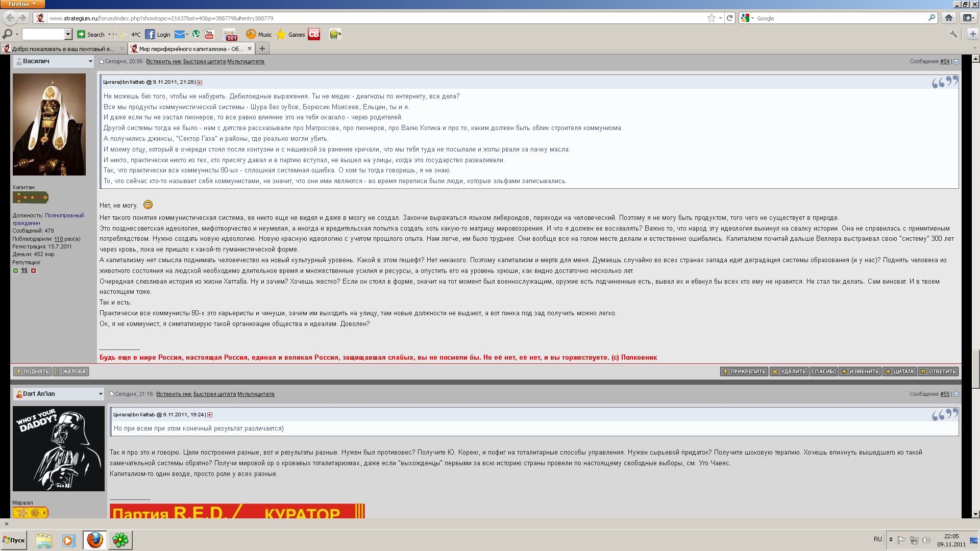
Task: Open the mail envelope toolbar icon
Action: 179,34
